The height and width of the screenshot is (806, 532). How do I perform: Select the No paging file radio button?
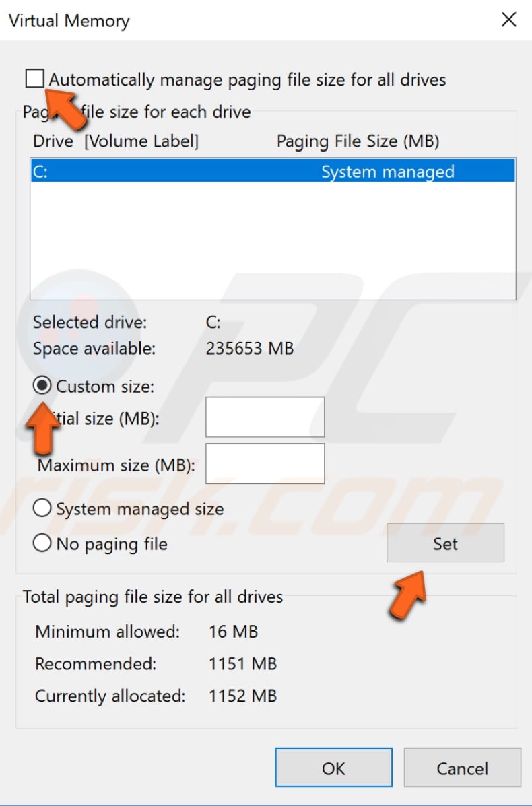41,543
